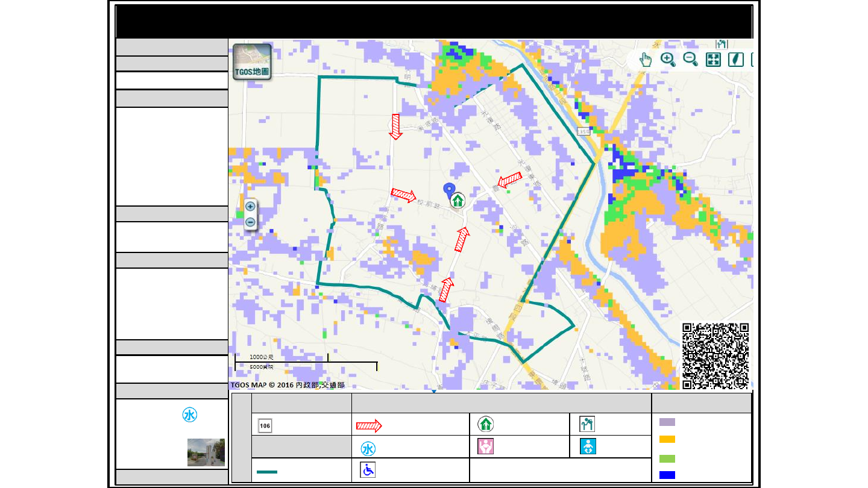The width and height of the screenshot is (868, 488).
Task: Click the dark blue flood-depth swatch
Action: [x=667, y=475]
